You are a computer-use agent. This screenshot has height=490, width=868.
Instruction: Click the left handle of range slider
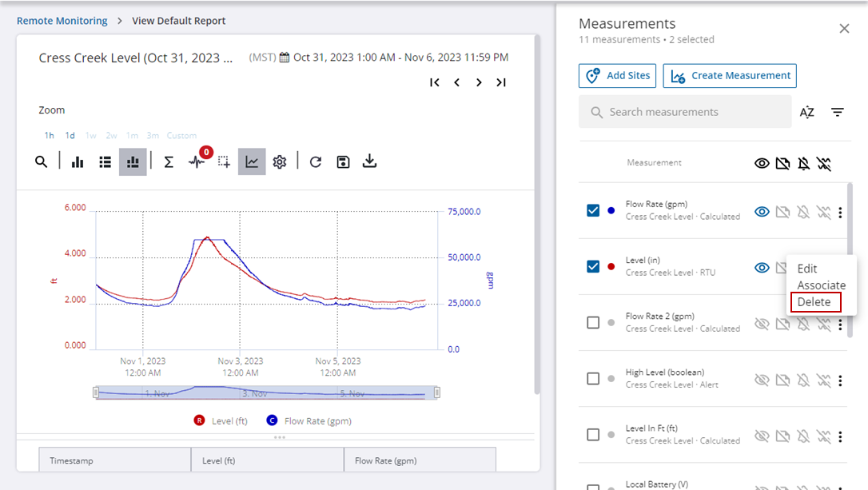tap(96, 392)
